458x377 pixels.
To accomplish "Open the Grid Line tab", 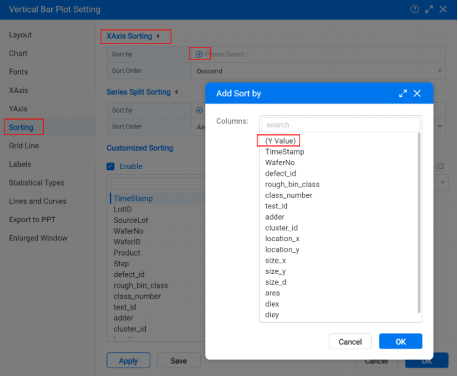I will click(24, 146).
